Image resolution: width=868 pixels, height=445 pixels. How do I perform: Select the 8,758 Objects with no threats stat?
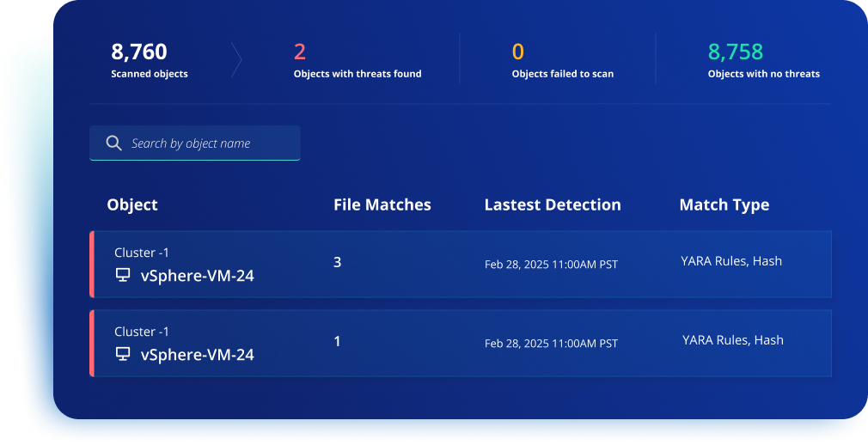tap(763, 60)
